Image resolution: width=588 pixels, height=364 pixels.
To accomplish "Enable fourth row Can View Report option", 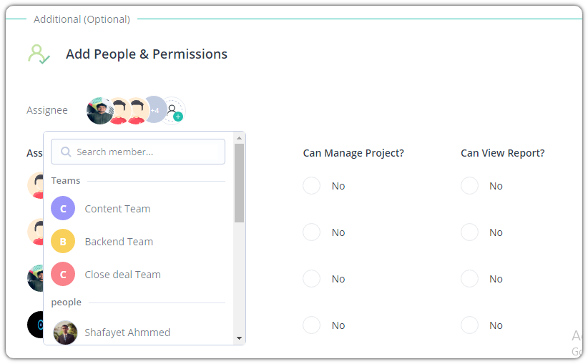I will tap(469, 325).
